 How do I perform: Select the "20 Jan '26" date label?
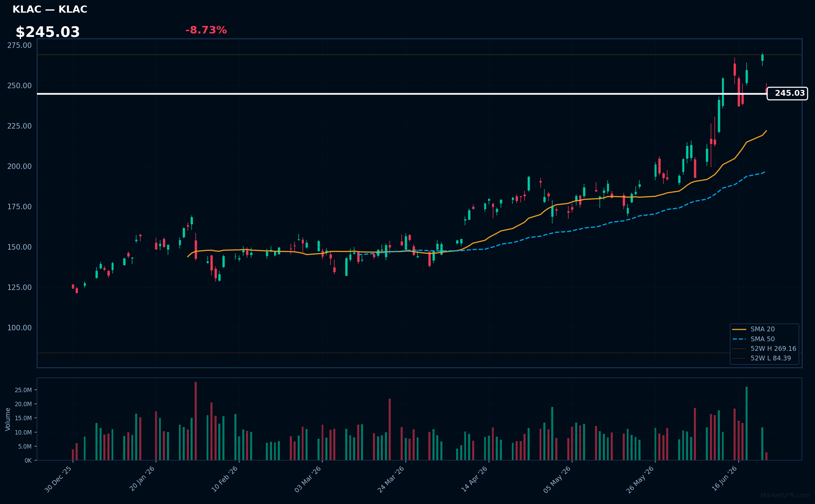(x=142, y=479)
